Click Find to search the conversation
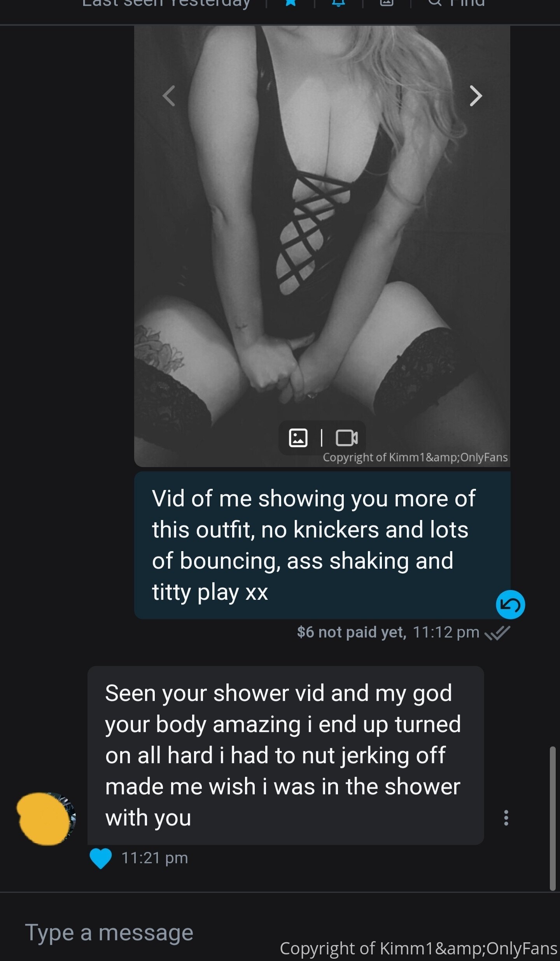 tap(457, 3)
